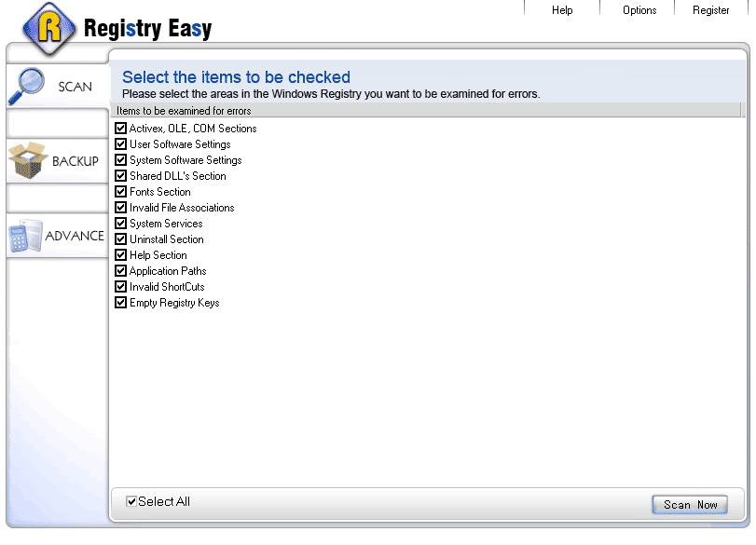Uncheck Empty Registry Keys
Screen dimensions: 756x545
coord(120,303)
